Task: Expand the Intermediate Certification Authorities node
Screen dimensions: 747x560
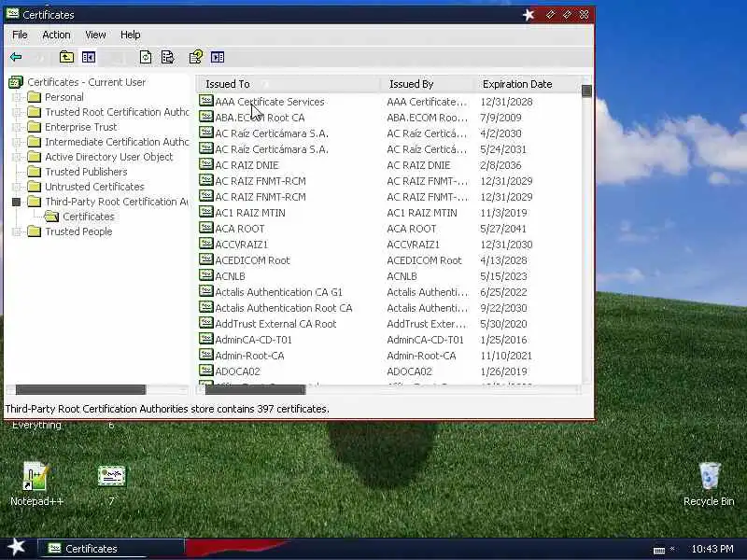Action: coord(17,143)
